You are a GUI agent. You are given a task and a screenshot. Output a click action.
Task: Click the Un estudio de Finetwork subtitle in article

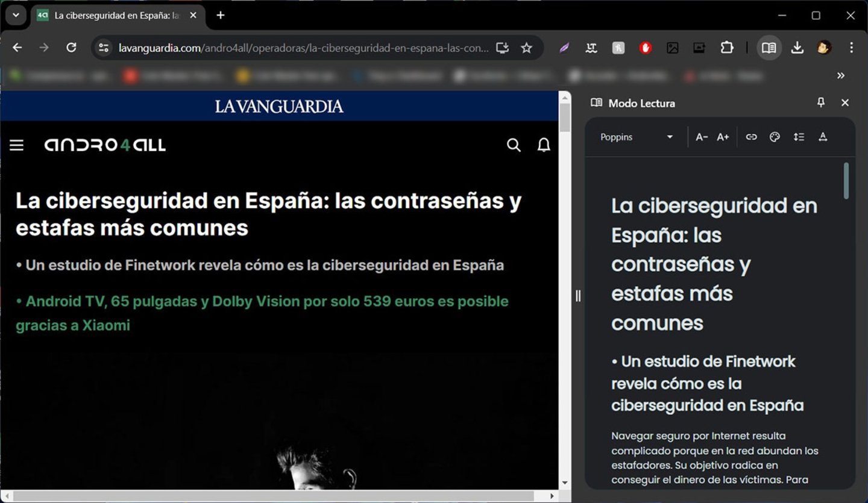click(x=260, y=265)
